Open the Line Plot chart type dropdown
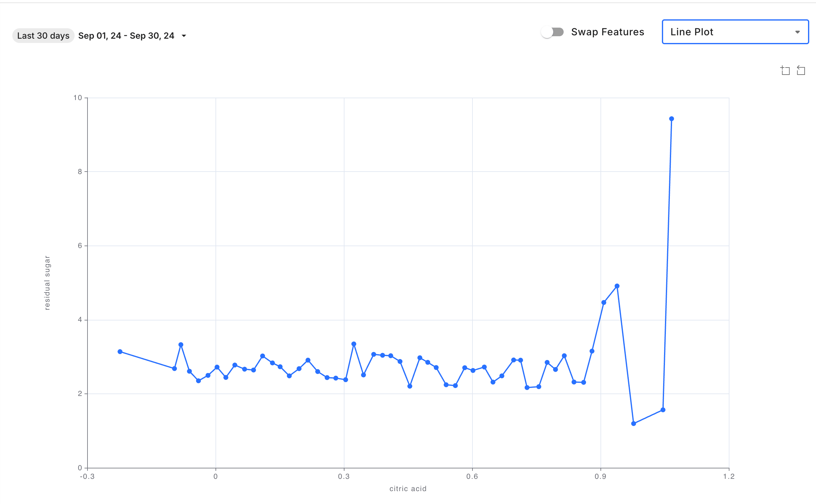816x504 pixels. click(x=735, y=32)
